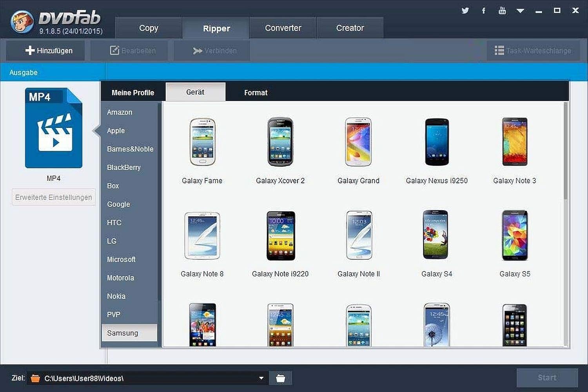Open Erweiterte Einstellungen advanced settings
This screenshot has width=588, height=392.
[x=54, y=197]
